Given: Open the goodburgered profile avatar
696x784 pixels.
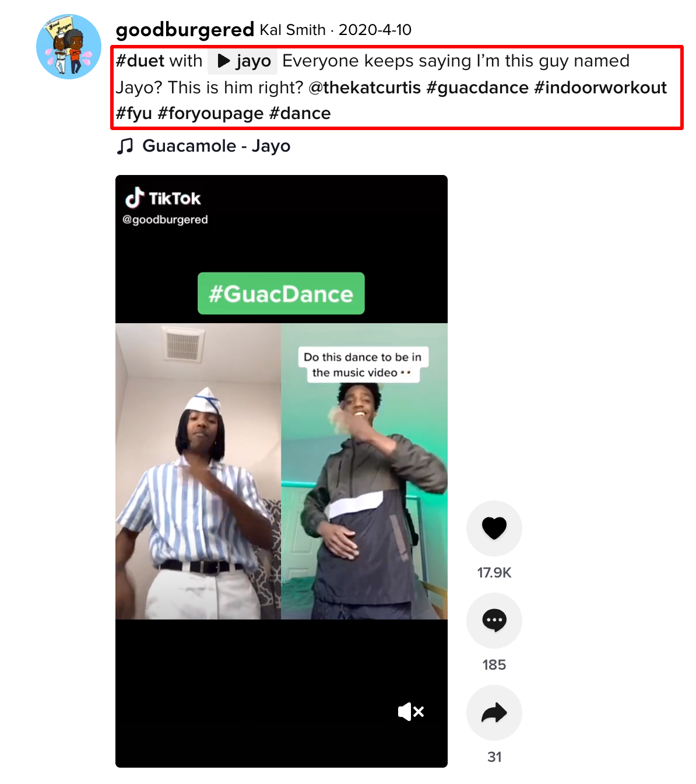Looking at the screenshot, I should [x=69, y=47].
